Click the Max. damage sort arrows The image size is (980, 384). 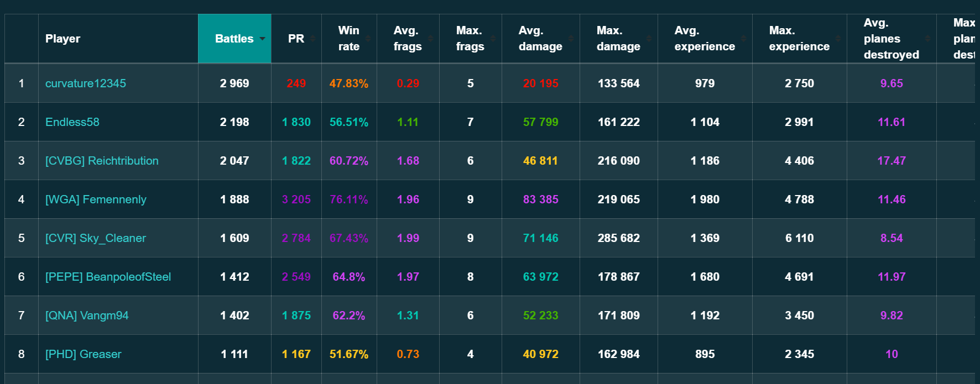(x=649, y=39)
